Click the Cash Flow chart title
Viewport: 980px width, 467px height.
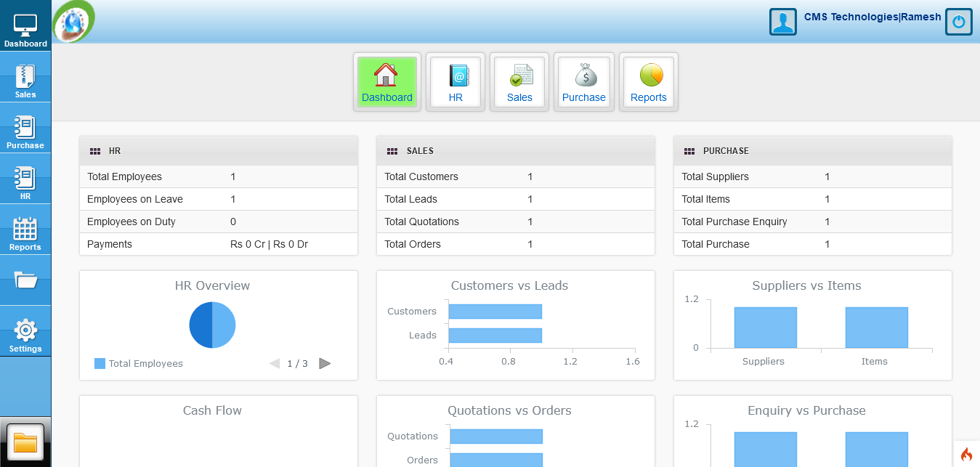point(212,410)
